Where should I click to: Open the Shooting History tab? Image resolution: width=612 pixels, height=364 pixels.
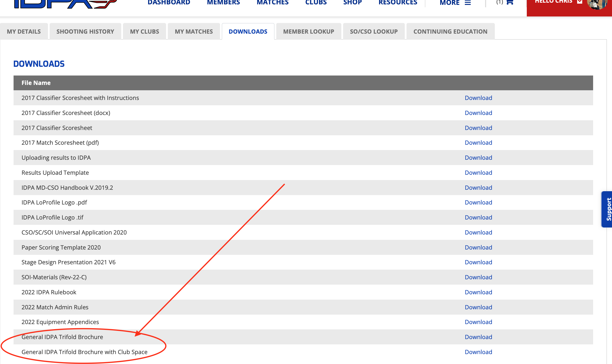tap(85, 31)
